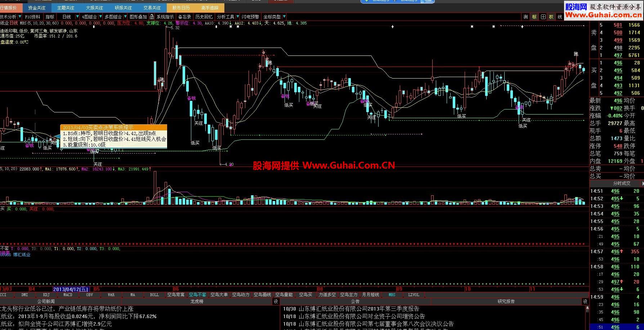
Task: Select the 空鸟主力 indicator tab
Action: (349, 295)
